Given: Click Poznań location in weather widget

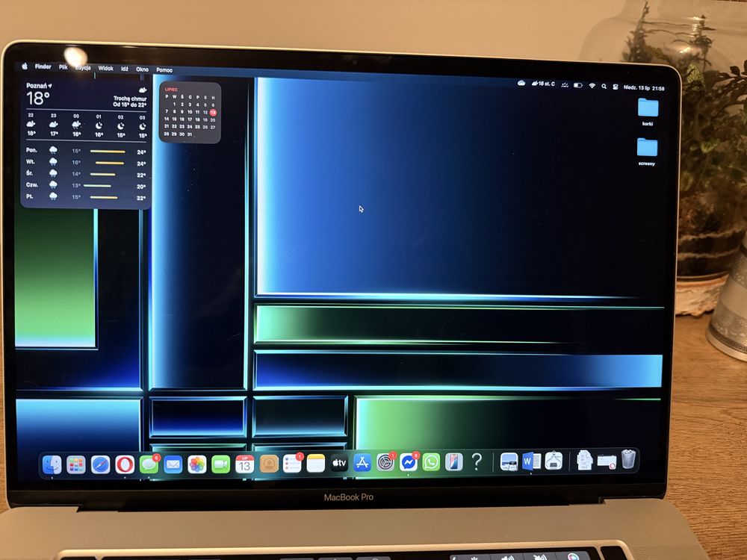Looking at the screenshot, I should (39, 86).
